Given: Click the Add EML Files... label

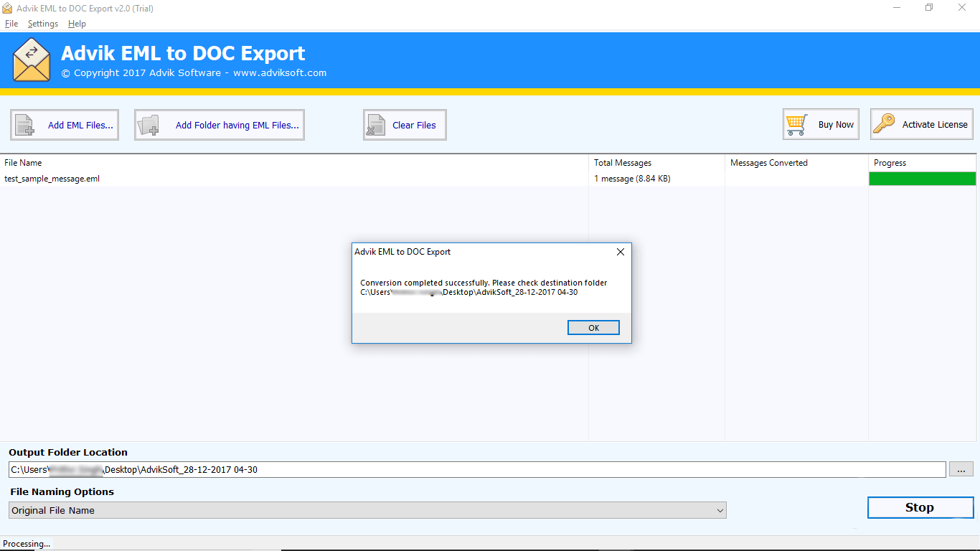Looking at the screenshot, I should [x=80, y=125].
